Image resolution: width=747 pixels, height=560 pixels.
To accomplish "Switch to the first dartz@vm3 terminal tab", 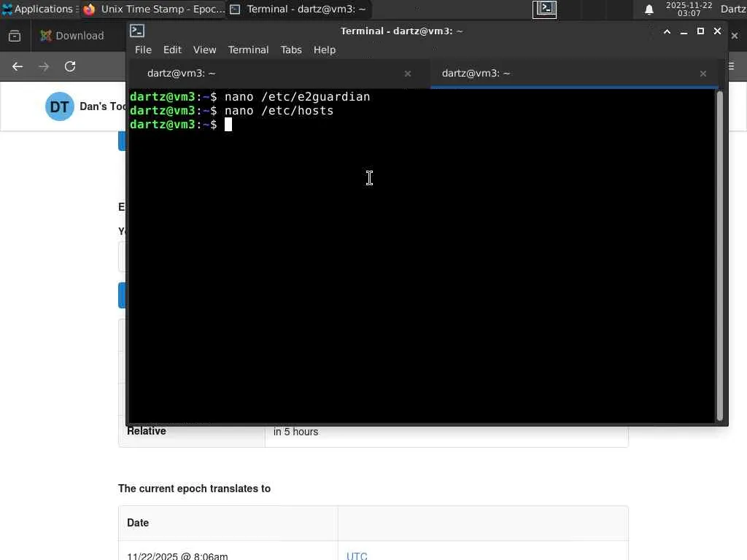I will coord(278,74).
